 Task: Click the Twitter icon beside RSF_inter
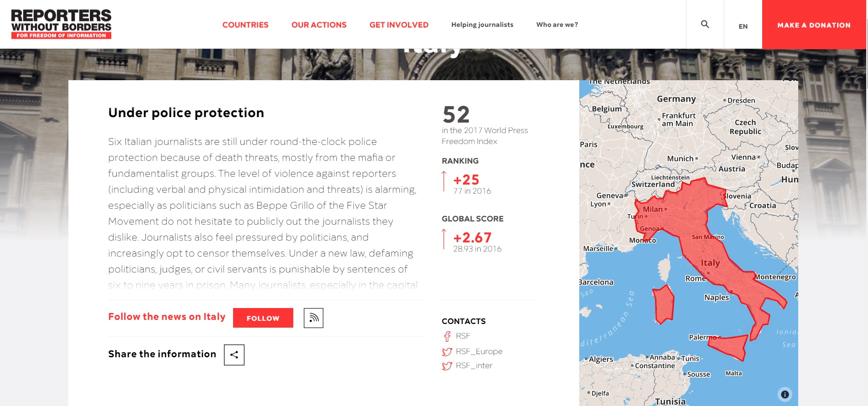point(447,366)
